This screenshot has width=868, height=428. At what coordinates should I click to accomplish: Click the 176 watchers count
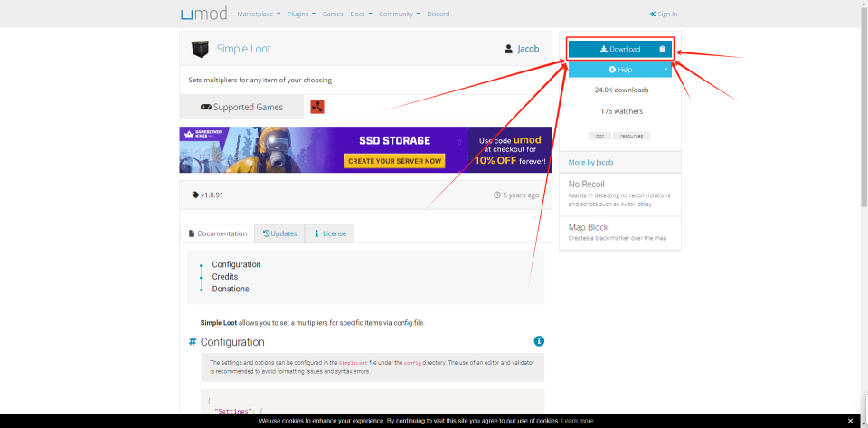click(622, 111)
